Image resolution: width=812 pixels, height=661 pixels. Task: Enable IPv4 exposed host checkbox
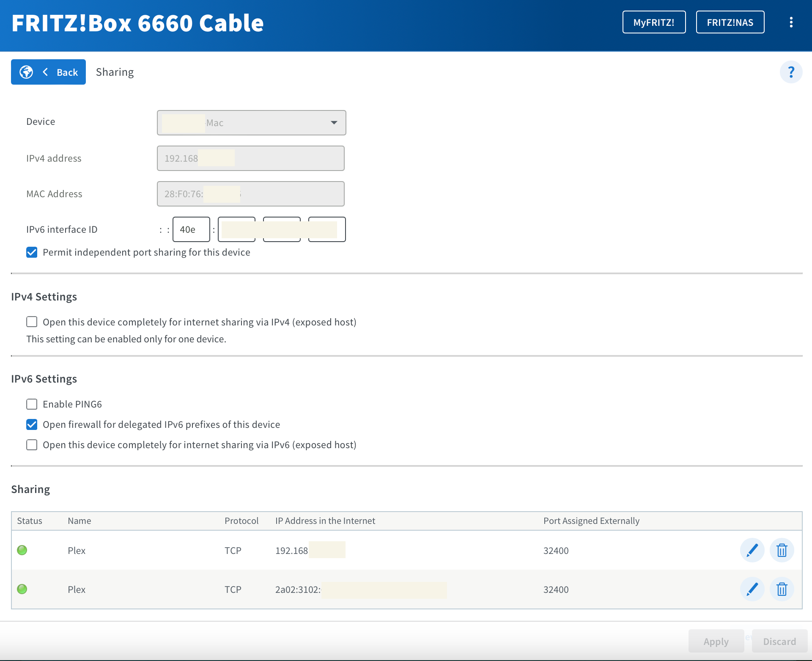click(x=32, y=322)
